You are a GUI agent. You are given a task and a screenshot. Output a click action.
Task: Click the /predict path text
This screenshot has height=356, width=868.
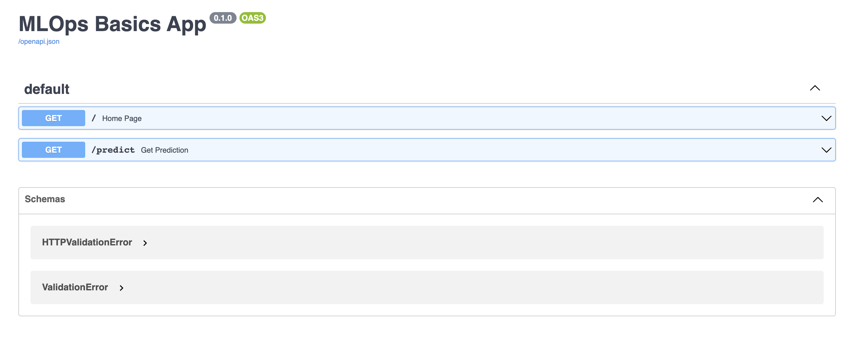click(113, 150)
